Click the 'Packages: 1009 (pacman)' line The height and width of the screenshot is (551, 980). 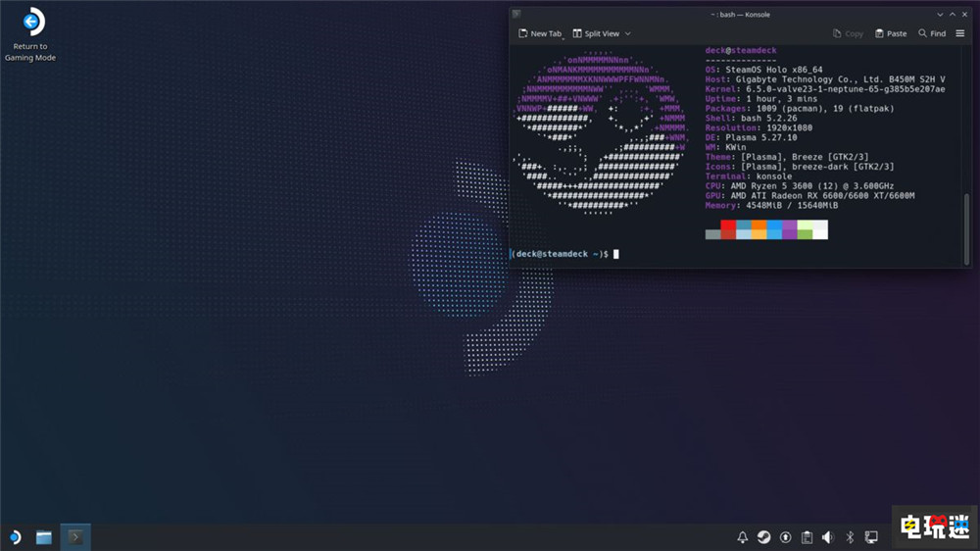click(800, 108)
